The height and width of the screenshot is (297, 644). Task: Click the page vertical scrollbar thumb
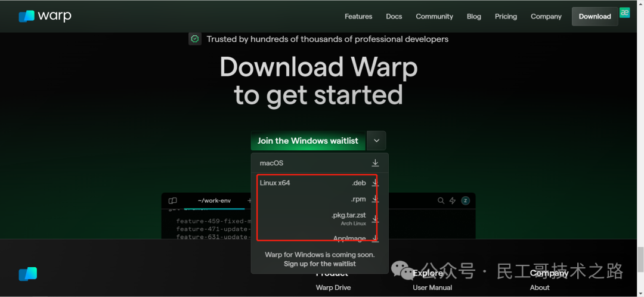point(640,259)
